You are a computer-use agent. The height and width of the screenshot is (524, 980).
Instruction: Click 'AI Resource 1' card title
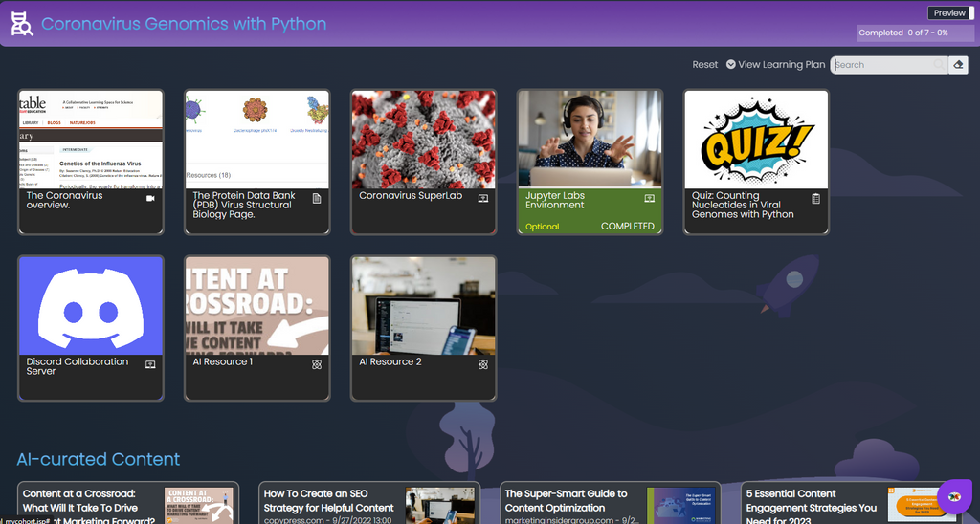[222, 361]
